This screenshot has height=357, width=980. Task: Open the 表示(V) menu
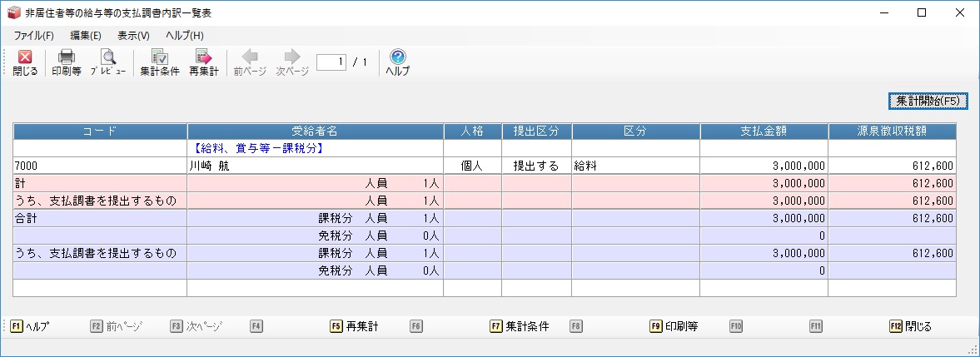coord(133,36)
